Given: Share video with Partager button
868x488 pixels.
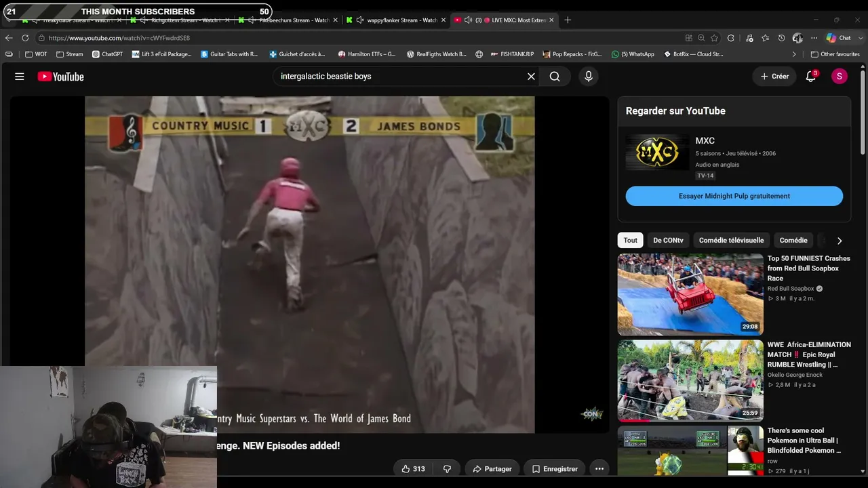Looking at the screenshot, I should pos(492,469).
